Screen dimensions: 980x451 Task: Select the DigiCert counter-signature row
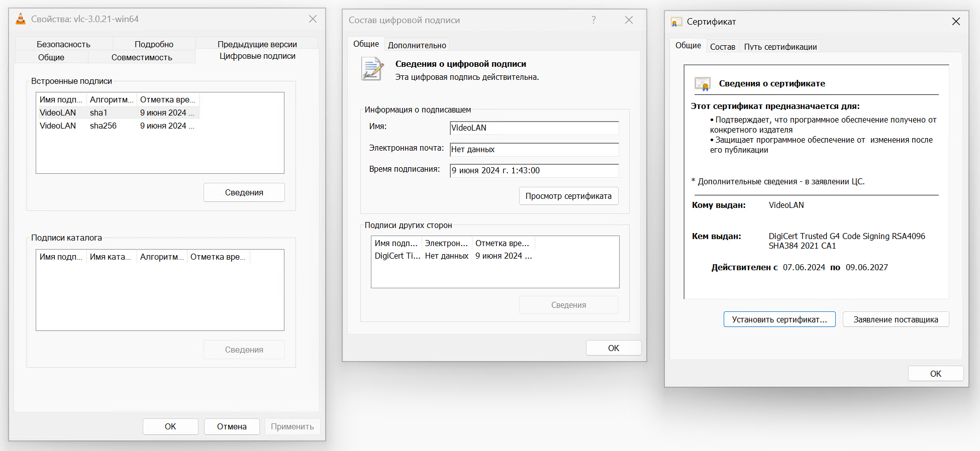[453, 256]
